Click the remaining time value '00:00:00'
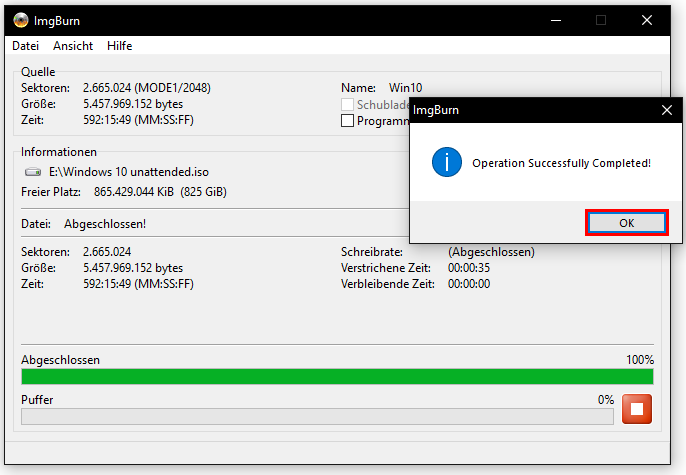Screen dimensions: 686x475 pos(469,284)
